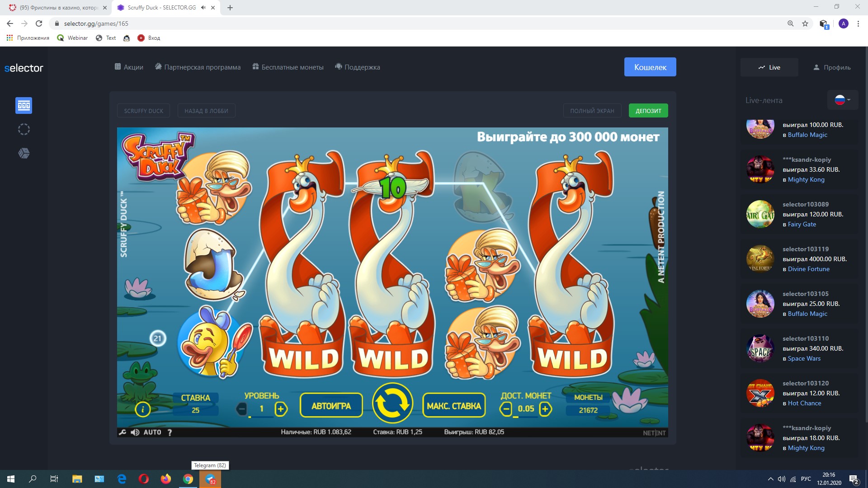
Task: Decrease coin value with minus
Action: 506,409
